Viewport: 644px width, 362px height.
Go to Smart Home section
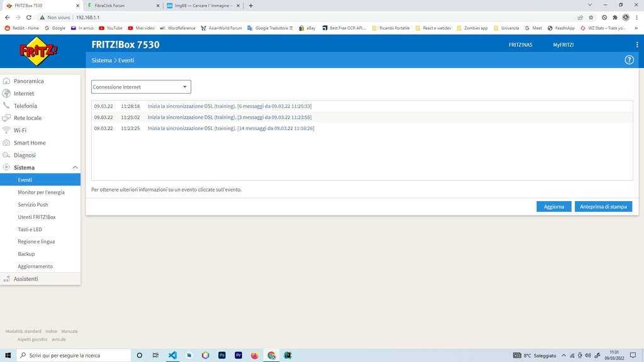point(30,143)
